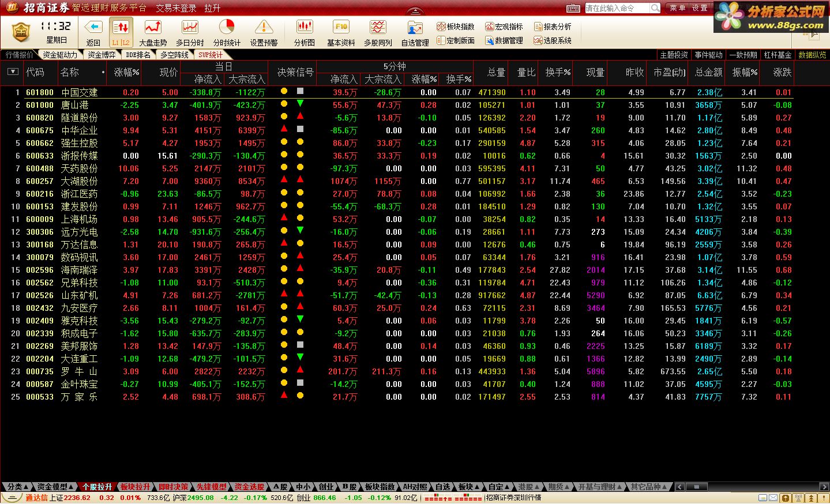Expand the 自定 bottom tab menu
830x504 pixels.
point(498,487)
